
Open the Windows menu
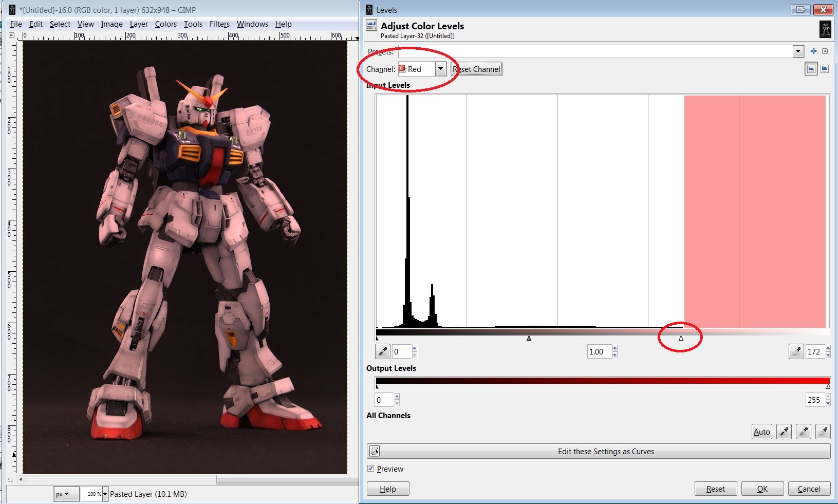click(252, 24)
